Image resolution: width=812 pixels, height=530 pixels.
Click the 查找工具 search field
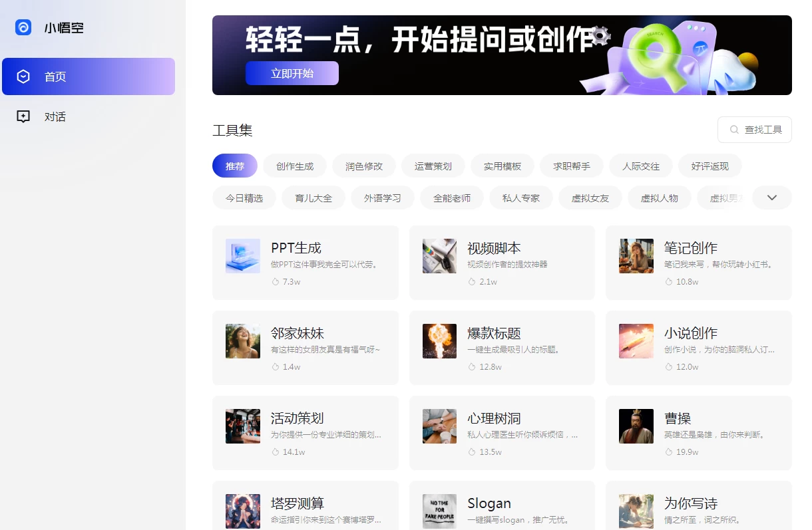tap(754, 130)
